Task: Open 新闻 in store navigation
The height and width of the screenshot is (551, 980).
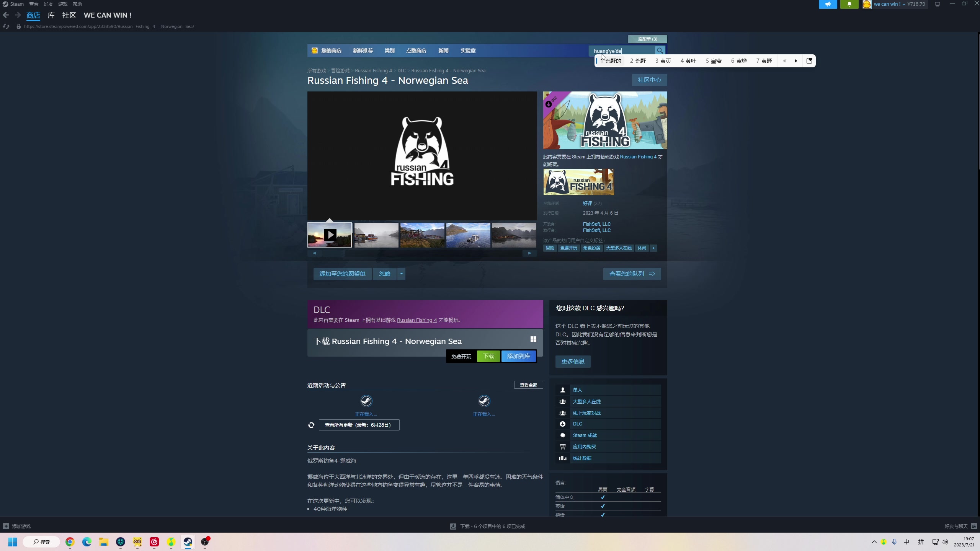Action: [x=443, y=51]
